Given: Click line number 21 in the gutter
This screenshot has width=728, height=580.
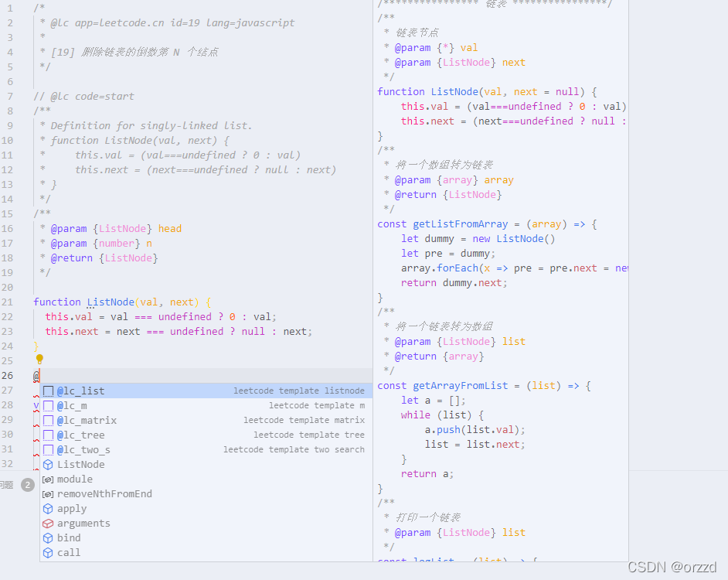Looking at the screenshot, I should [x=7, y=302].
